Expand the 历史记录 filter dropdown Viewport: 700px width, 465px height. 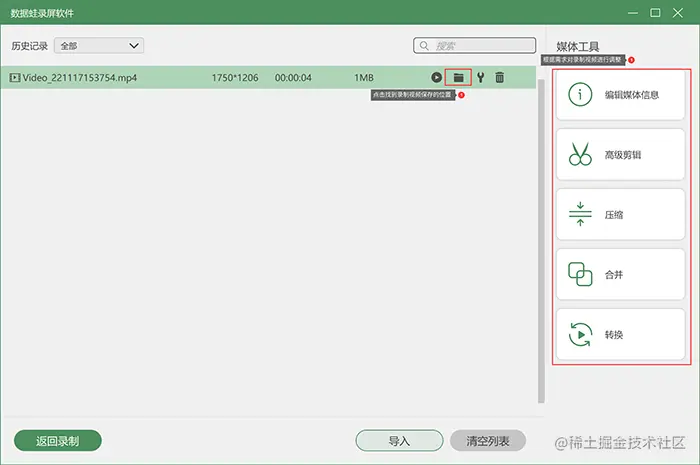click(99, 46)
